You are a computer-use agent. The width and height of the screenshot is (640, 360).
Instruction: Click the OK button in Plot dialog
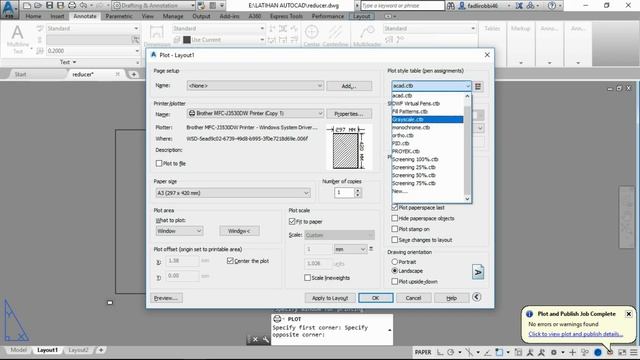(x=376, y=298)
